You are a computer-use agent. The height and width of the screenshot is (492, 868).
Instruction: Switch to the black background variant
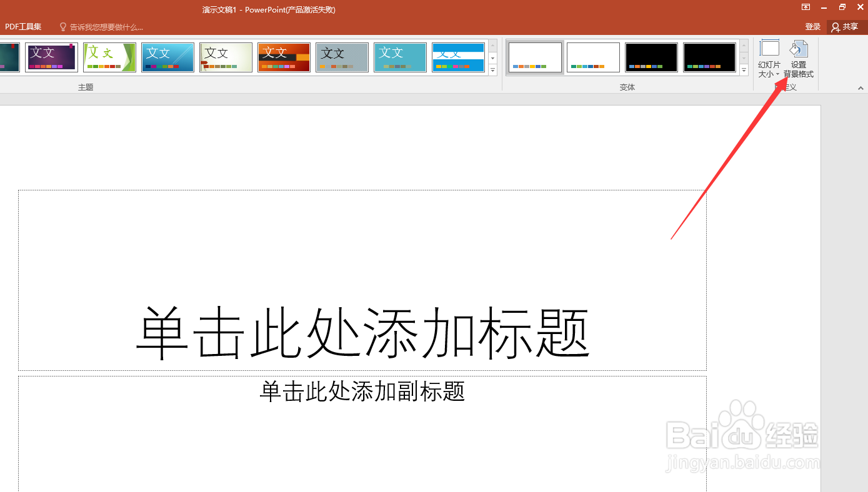tap(651, 57)
